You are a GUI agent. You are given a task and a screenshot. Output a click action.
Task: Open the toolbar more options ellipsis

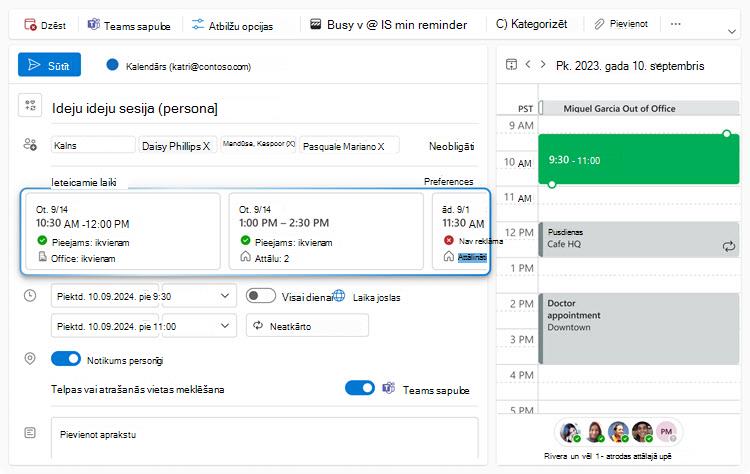(675, 24)
